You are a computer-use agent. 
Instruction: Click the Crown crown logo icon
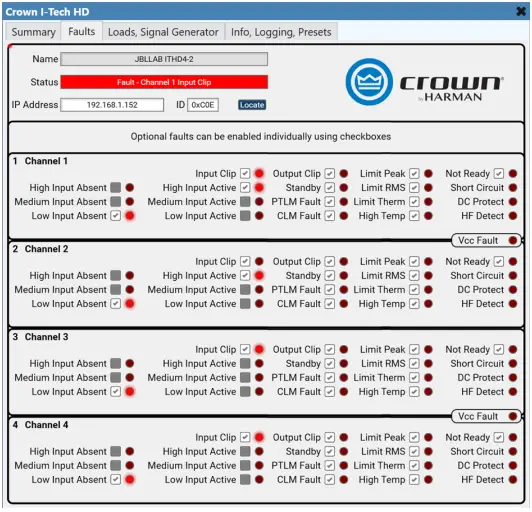369,82
